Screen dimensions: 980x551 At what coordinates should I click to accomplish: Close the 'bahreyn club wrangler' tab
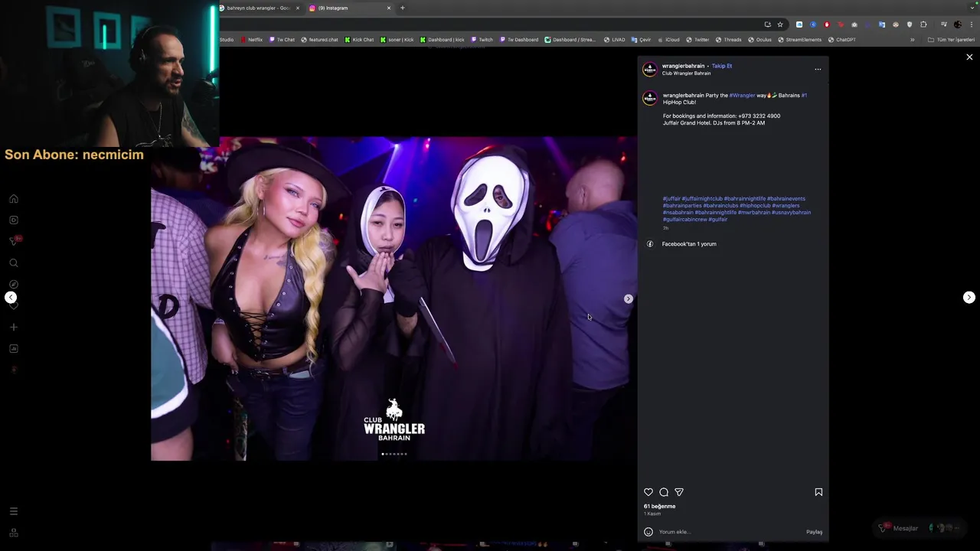coord(298,8)
